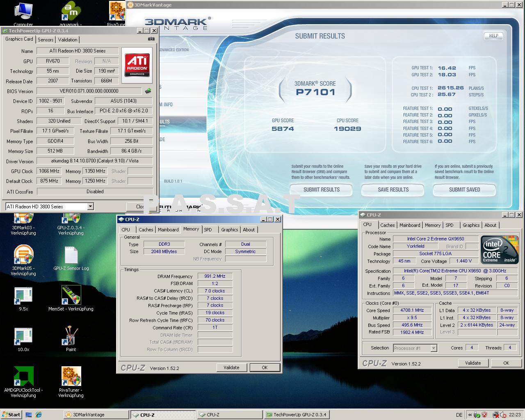Click the CPU Specification field in CPU-Z

click(455, 271)
